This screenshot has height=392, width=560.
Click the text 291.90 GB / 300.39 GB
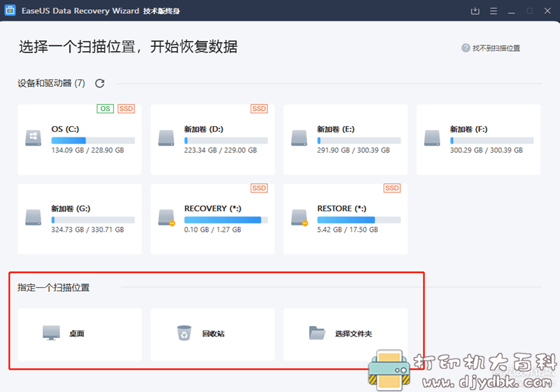tap(353, 150)
